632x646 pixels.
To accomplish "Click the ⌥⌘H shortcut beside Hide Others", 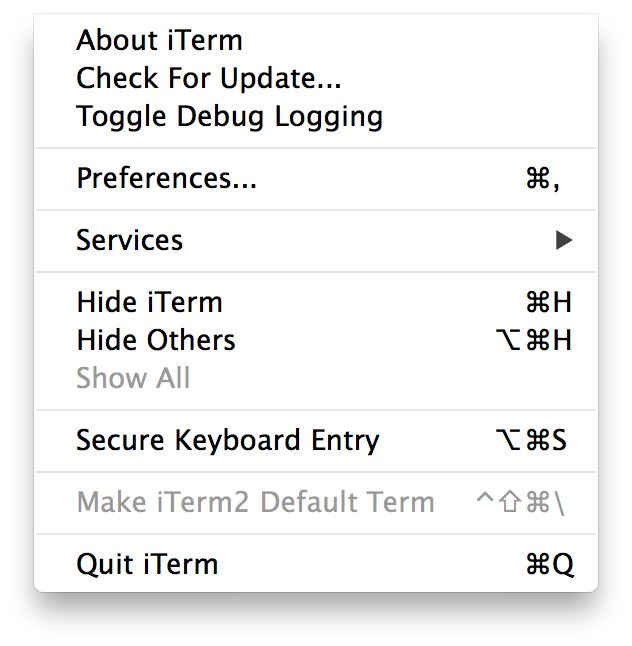I will (534, 341).
